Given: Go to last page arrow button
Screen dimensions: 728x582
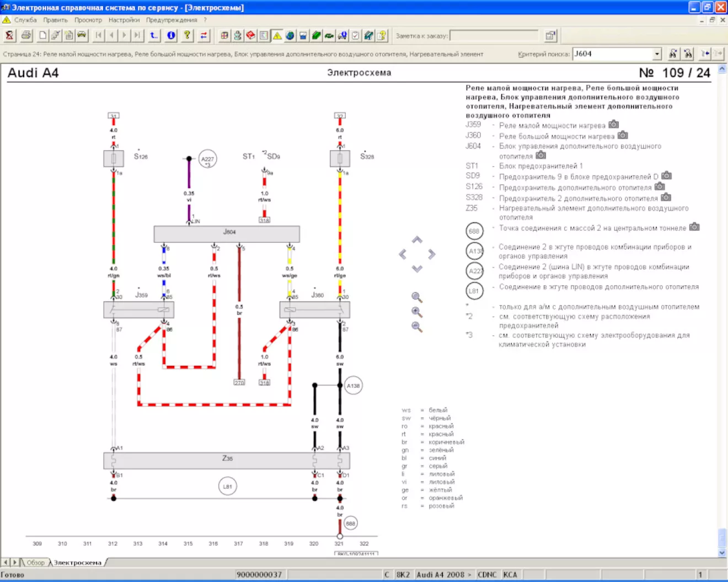Looking at the screenshot, I should 137,36.
